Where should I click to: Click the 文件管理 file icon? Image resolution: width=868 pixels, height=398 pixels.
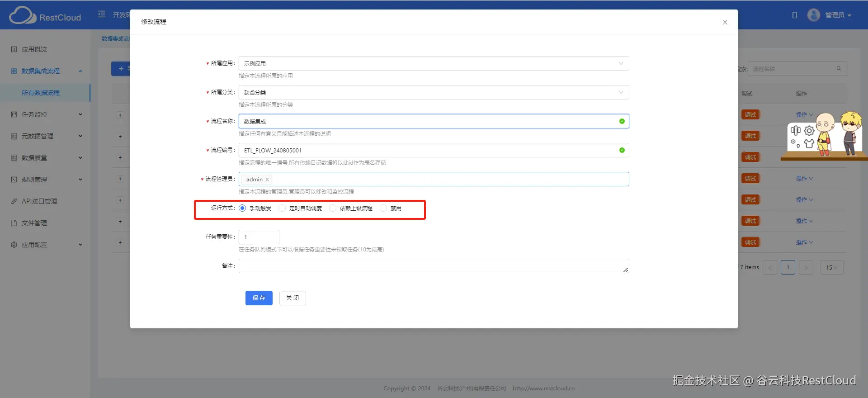pos(14,223)
